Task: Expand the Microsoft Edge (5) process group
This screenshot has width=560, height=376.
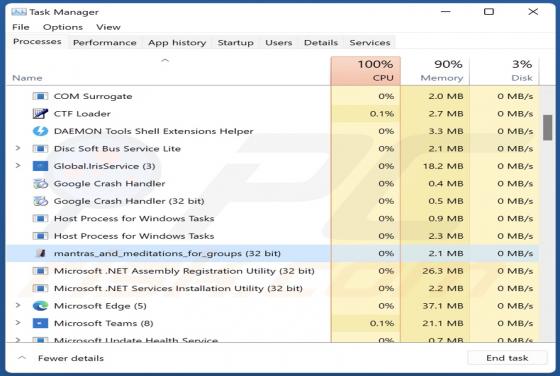Action: [18, 305]
